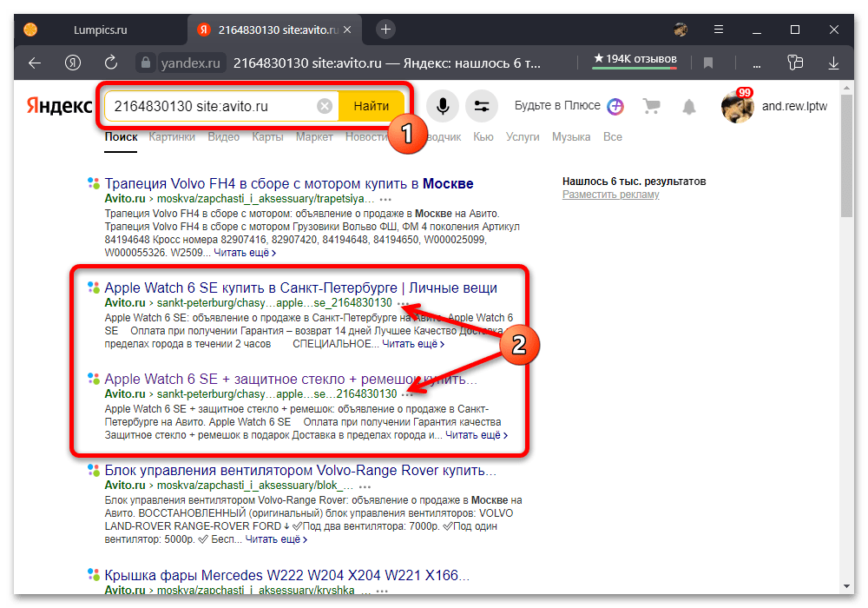Close the 2164830130 site:avito.ru tab
Image resolution: width=868 pixels, height=608 pixels.
point(347,30)
